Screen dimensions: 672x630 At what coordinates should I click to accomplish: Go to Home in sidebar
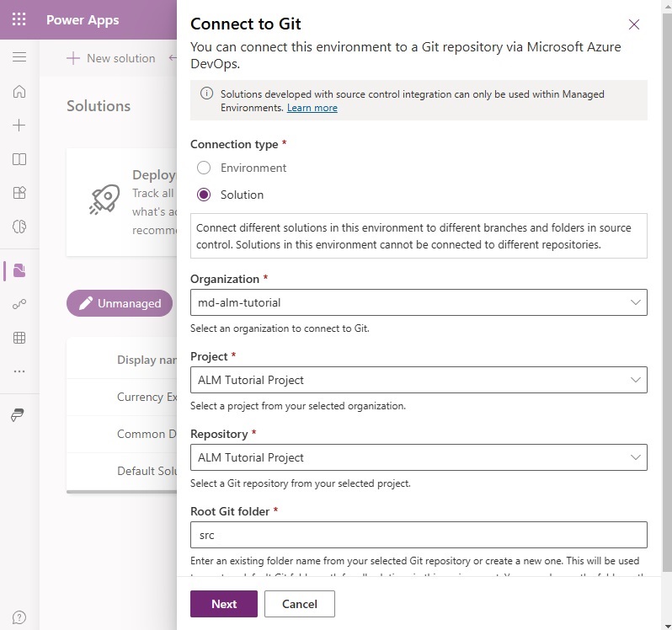pyautogui.click(x=19, y=91)
